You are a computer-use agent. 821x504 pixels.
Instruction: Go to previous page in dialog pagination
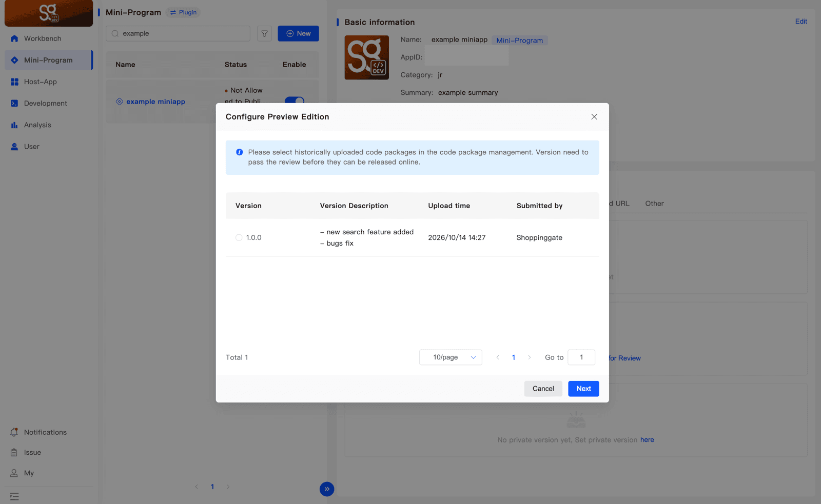click(x=498, y=357)
